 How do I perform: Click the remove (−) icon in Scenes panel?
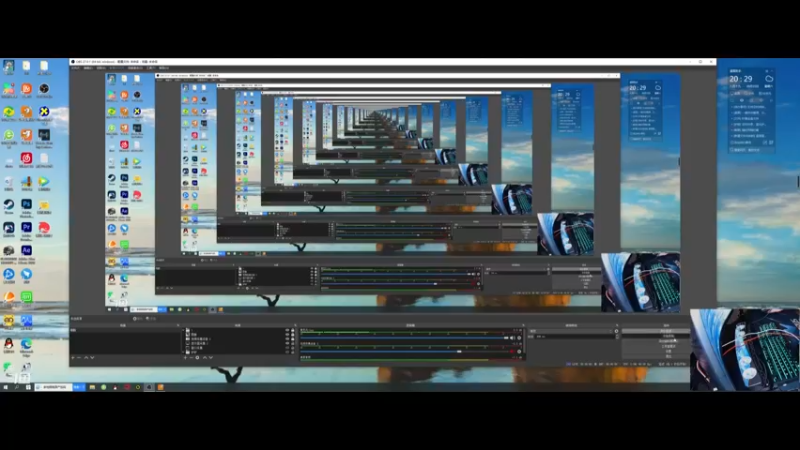(79, 358)
